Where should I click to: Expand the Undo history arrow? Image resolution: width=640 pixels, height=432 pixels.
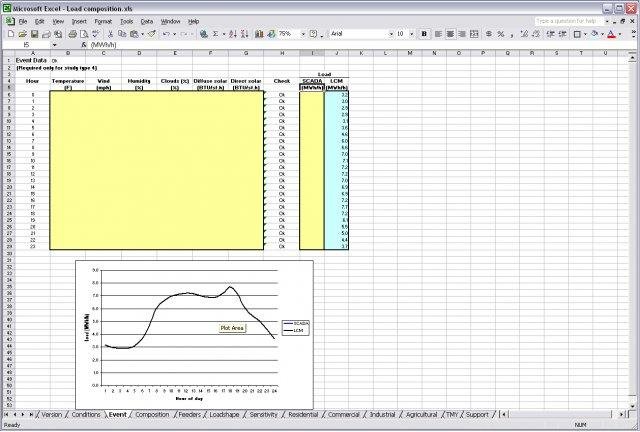coord(174,34)
